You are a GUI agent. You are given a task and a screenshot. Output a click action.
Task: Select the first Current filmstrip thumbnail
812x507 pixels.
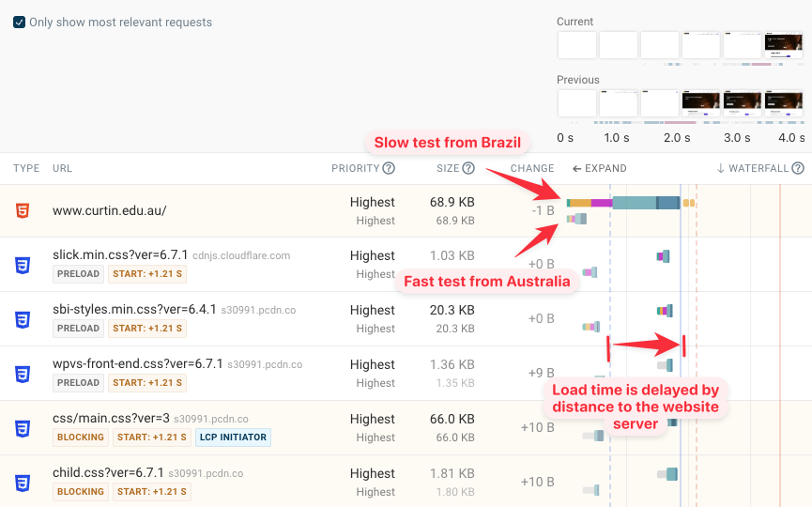point(577,45)
